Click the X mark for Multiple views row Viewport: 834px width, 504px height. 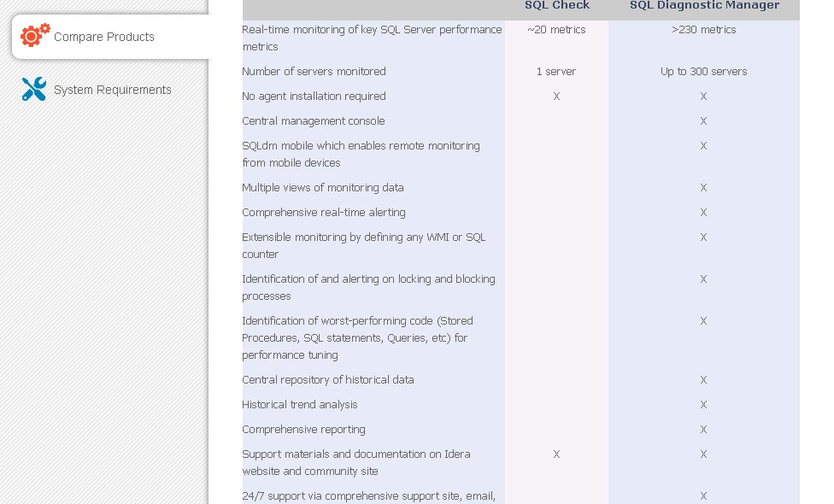pyautogui.click(x=704, y=188)
